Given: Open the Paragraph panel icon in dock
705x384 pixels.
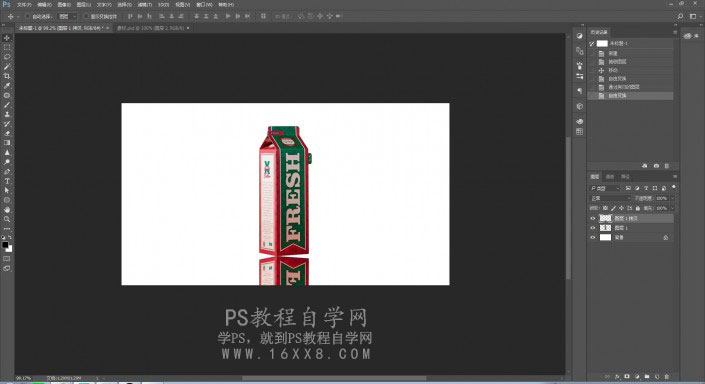Looking at the screenshot, I should pyautogui.click(x=580, y=91).
